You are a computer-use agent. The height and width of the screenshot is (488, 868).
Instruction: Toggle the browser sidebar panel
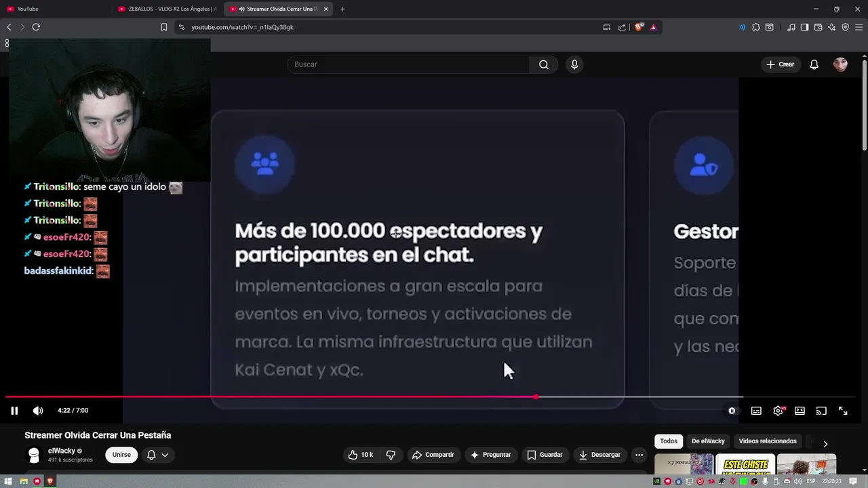804,27
